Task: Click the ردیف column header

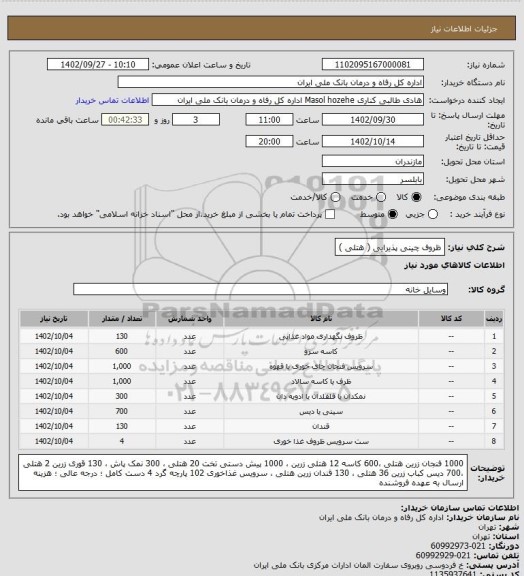Action: 494,318
